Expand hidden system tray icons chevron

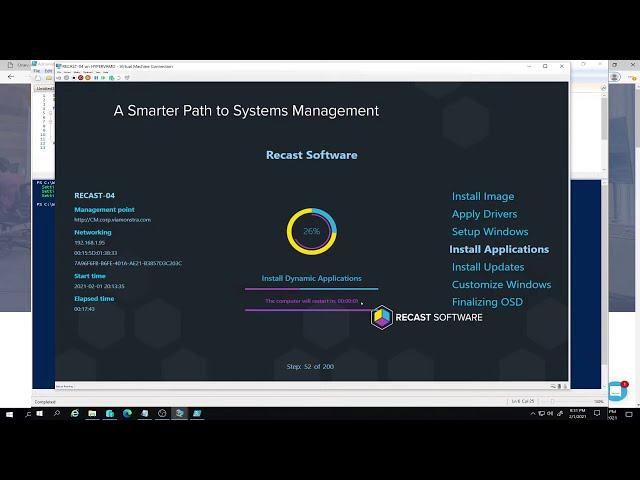pyautogui.click(x=533, y=413)
